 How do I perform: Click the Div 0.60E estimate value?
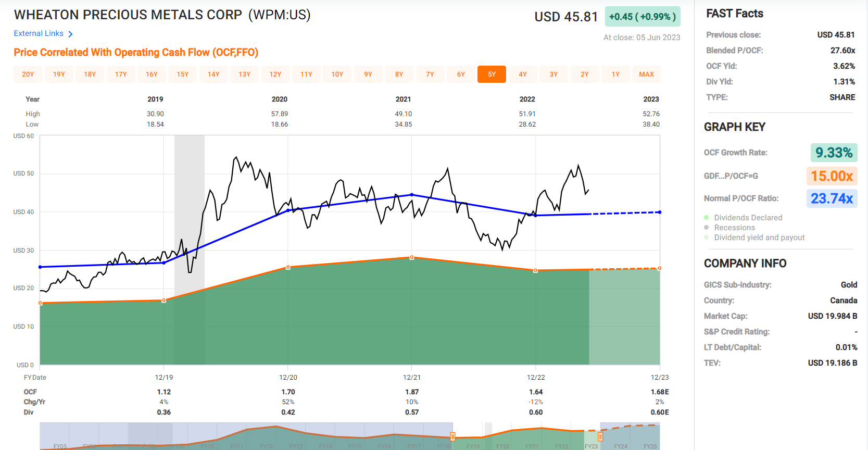click(x=660, y=413)
